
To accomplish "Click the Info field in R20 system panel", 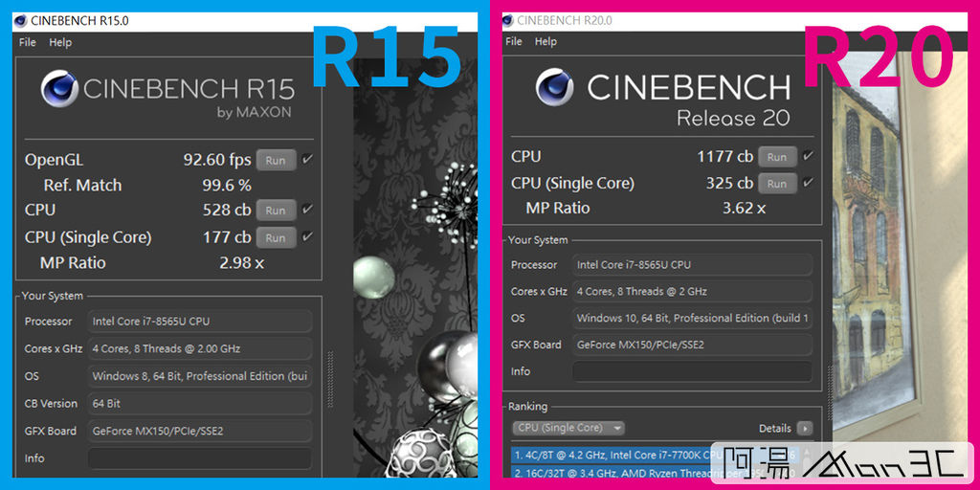I will pyautogui.click(x=693, y=371).
